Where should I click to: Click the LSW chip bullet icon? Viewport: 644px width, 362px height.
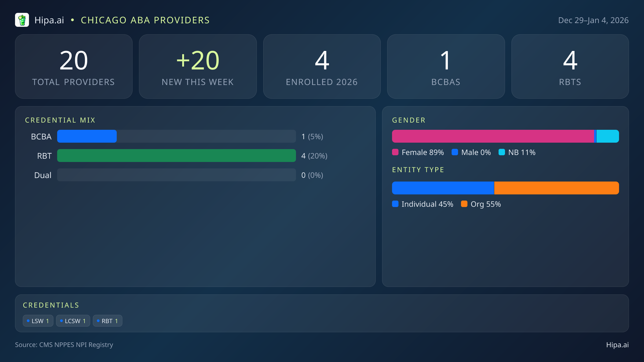coord(28,321)
